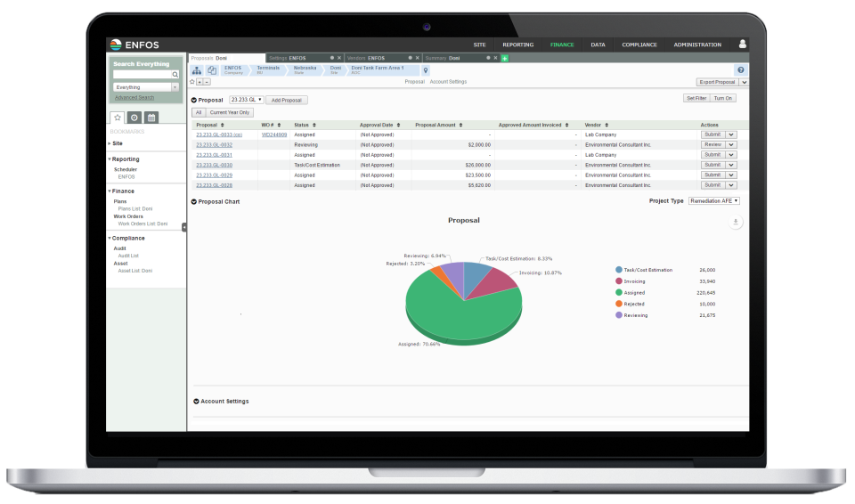Click the pin dot on Summary Doni tab
855x504 pixels.
coord(488,58)
